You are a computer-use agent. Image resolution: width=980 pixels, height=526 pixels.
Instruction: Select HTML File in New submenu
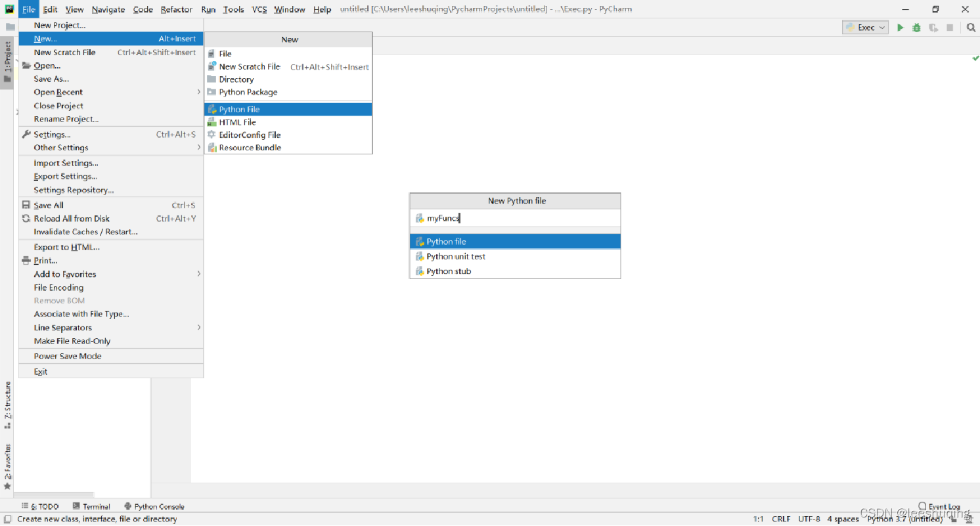click(288, 122)
